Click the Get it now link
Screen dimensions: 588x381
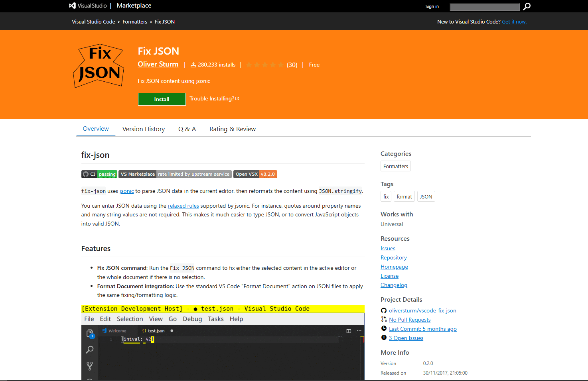click(x=514, y=22)
